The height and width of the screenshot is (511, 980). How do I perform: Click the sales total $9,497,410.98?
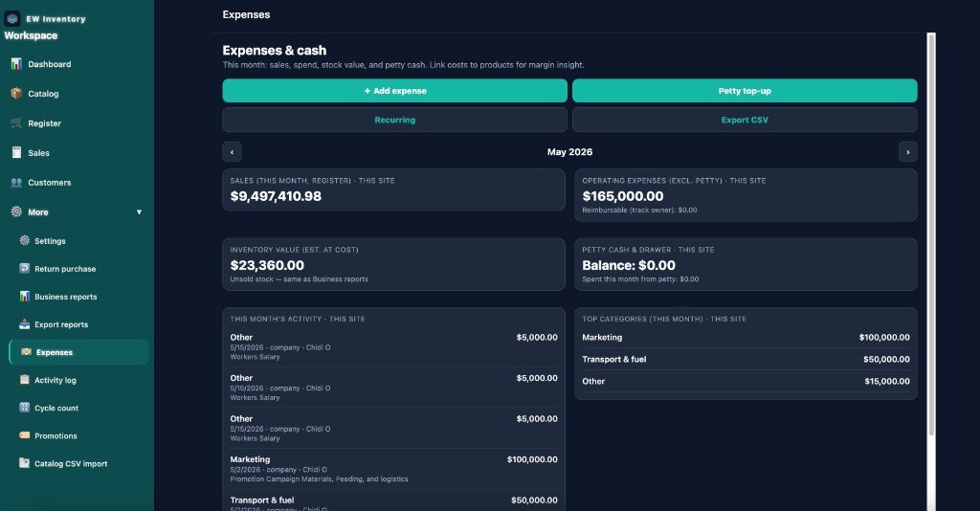[x=276, y=196]
